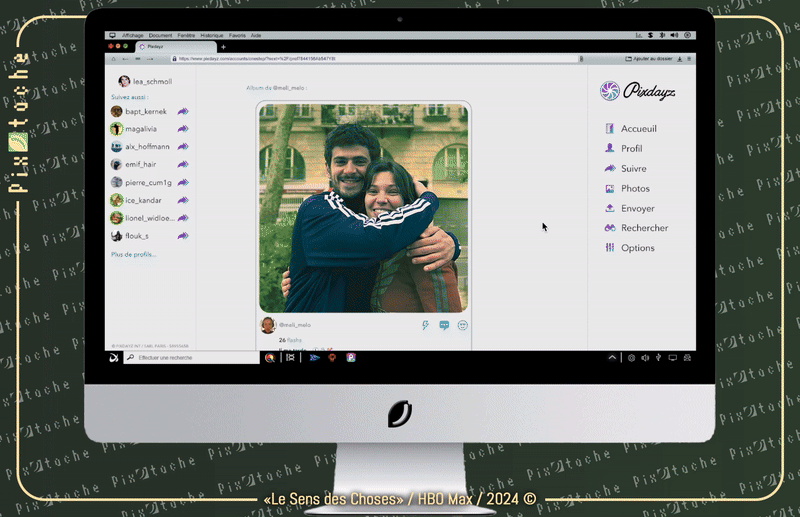The height and width of the screenshot is (517, 800).
Task: Click the follow arrow beside ice_kandar
Action: (183, 200)
